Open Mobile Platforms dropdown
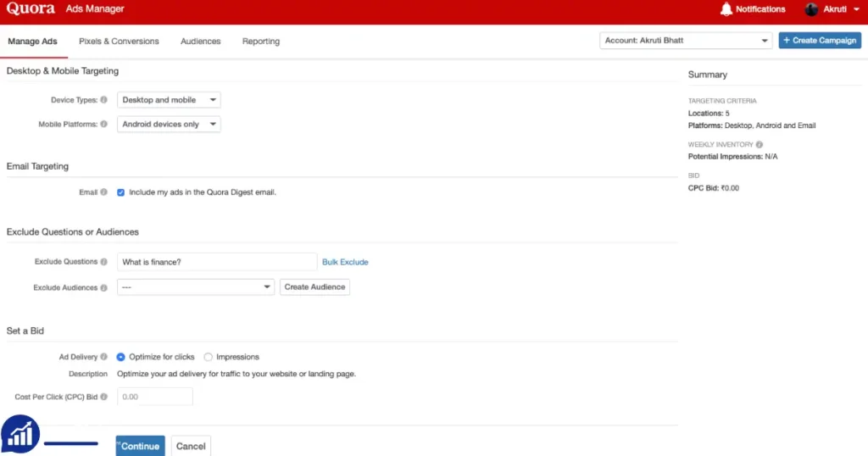 [169, 124]
